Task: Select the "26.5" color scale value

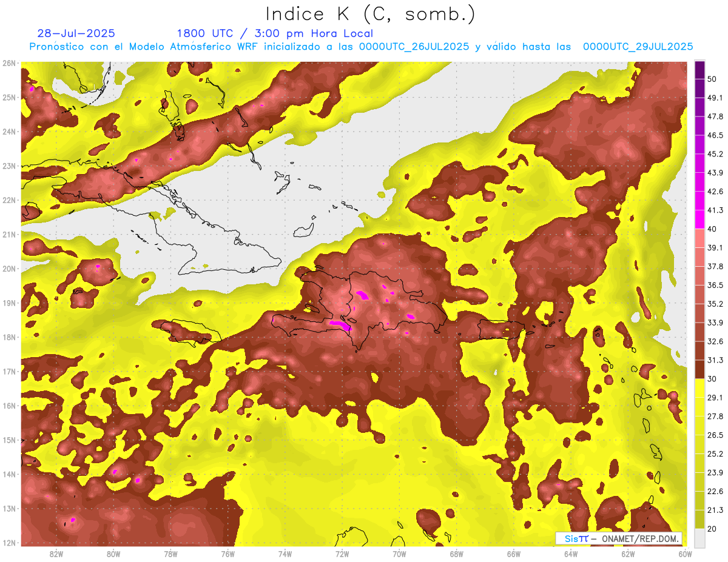Action: point(715,435)
